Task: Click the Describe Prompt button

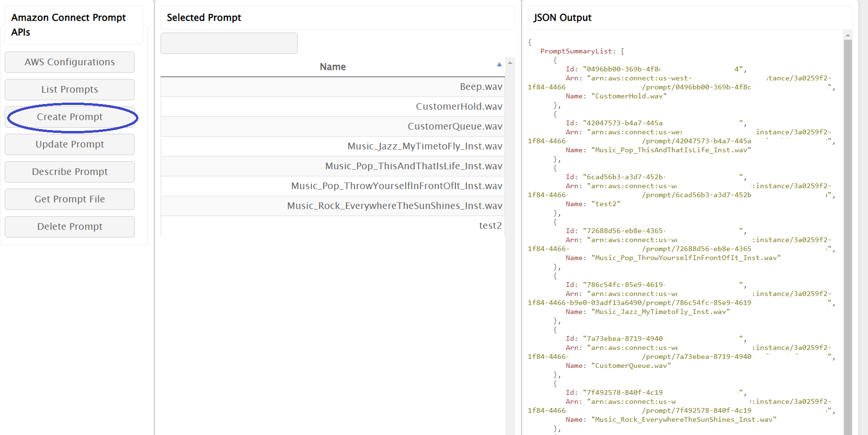Action: 69,172
